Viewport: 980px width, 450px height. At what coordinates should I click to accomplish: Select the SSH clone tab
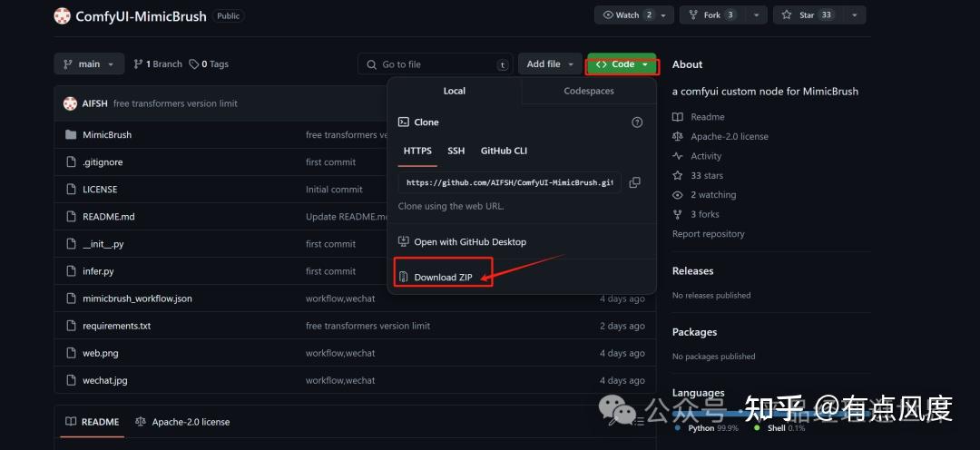pyautogui.click(x=456, y=151)
